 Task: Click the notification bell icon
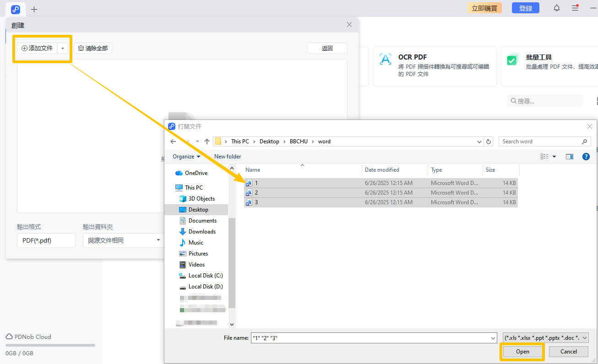coord(557,8)
